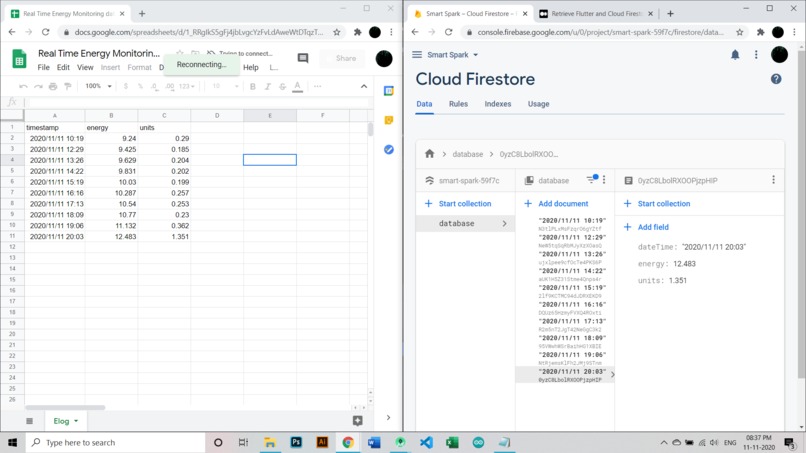Click Add field in the document panel
Viewport: 806px width, 453px height.
(x=646, y=227)
